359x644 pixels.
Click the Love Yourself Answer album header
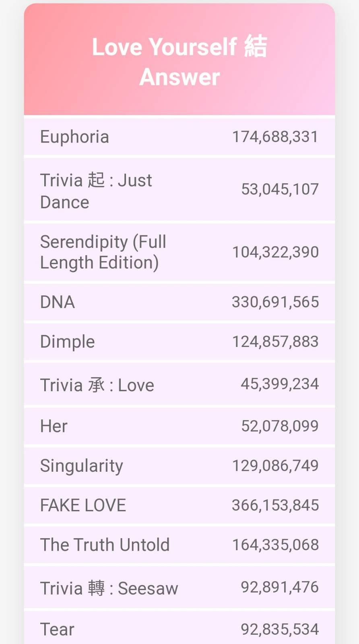[179, 61]
